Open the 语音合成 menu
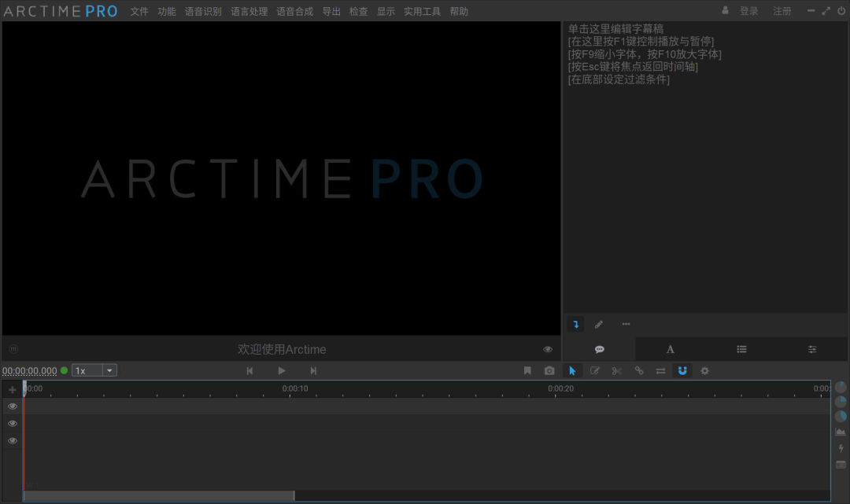 pos(295,11)
